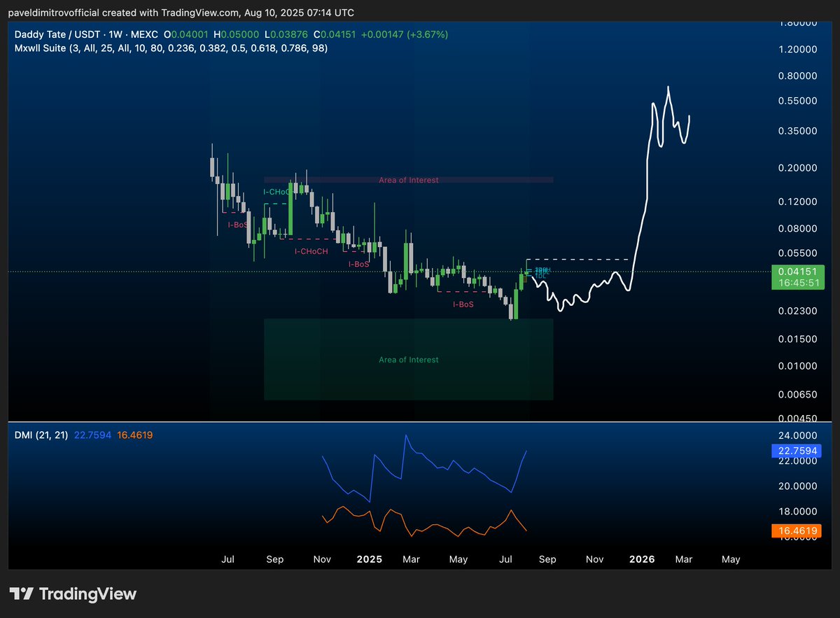This screenshot has height=618, width=840.
Task: Click the 0.35000 price axis label
Action: [799, 131]
